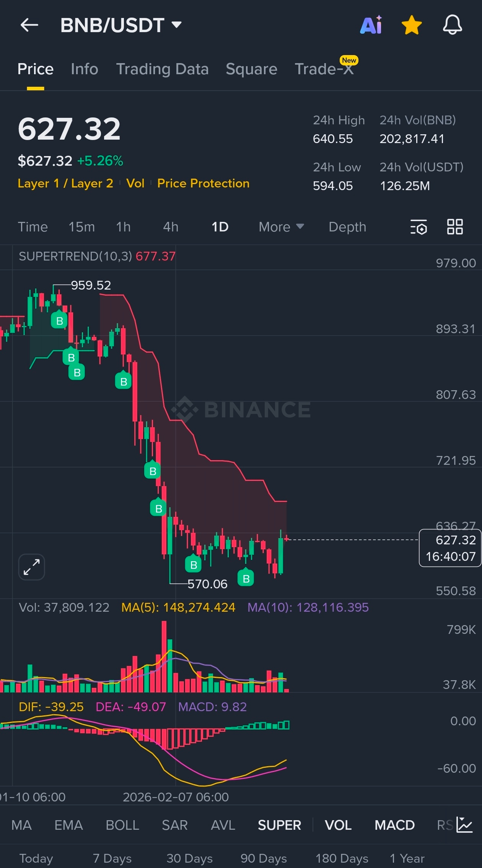Open the Trading Data tab

coord(162,69)
